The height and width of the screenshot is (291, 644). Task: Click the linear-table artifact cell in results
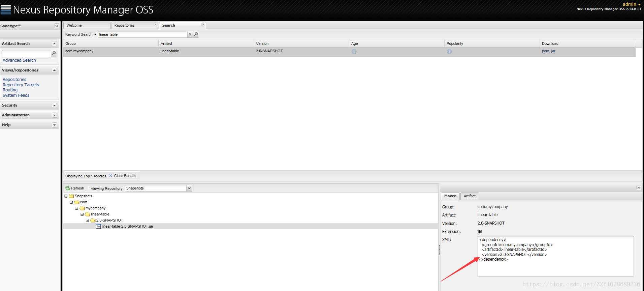click(170, 51)
